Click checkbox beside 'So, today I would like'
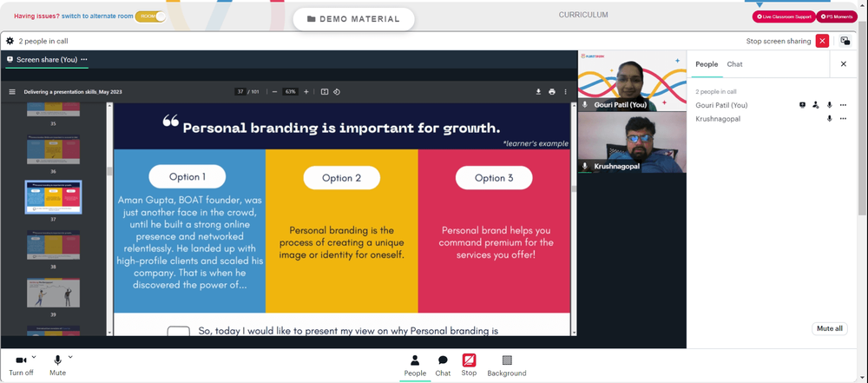Image resolution: width=868 pixels, height=383 pixels. 178,332
